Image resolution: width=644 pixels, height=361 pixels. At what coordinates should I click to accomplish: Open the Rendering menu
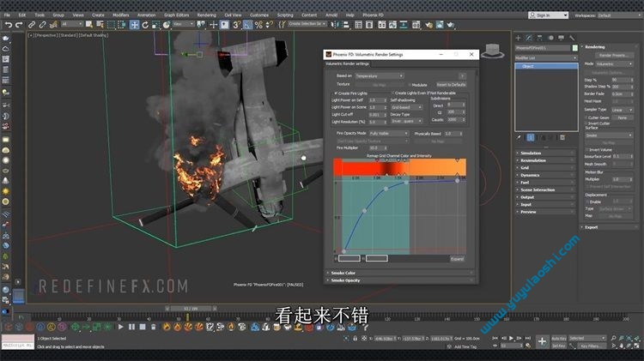tap(207, 15)
